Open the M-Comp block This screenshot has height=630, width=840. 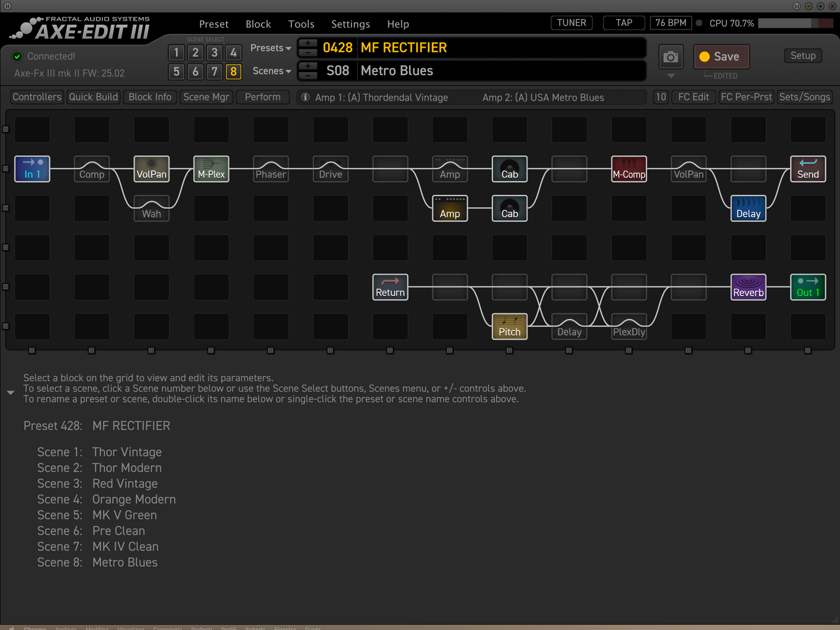click(x=629, y=169)
